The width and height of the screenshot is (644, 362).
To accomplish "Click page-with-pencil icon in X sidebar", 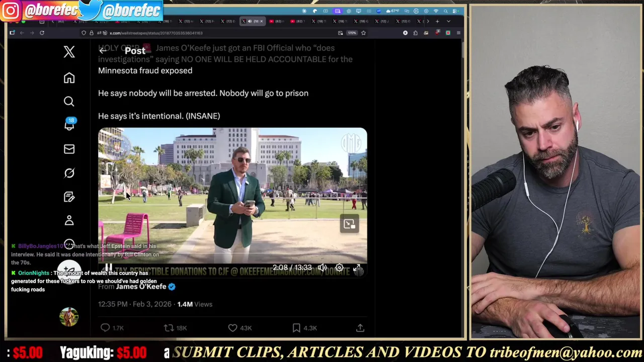I will (x=69, y=197).
